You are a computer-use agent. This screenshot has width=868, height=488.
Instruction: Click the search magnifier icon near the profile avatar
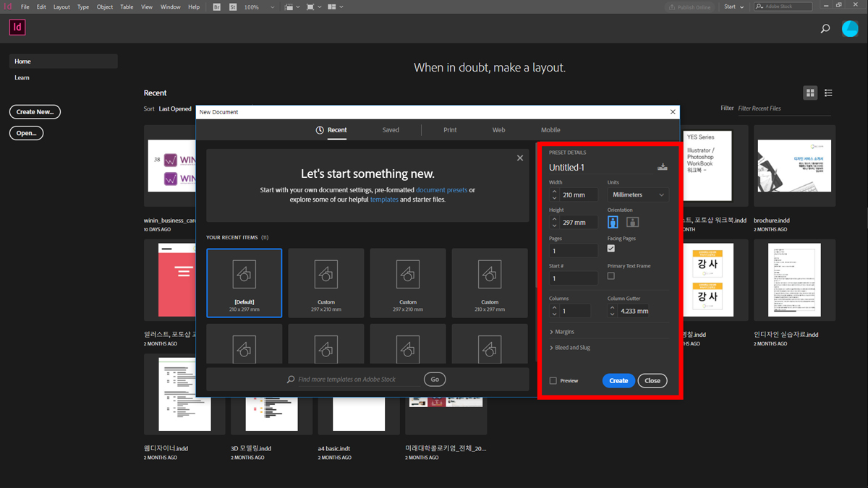[x=825, y=29]
